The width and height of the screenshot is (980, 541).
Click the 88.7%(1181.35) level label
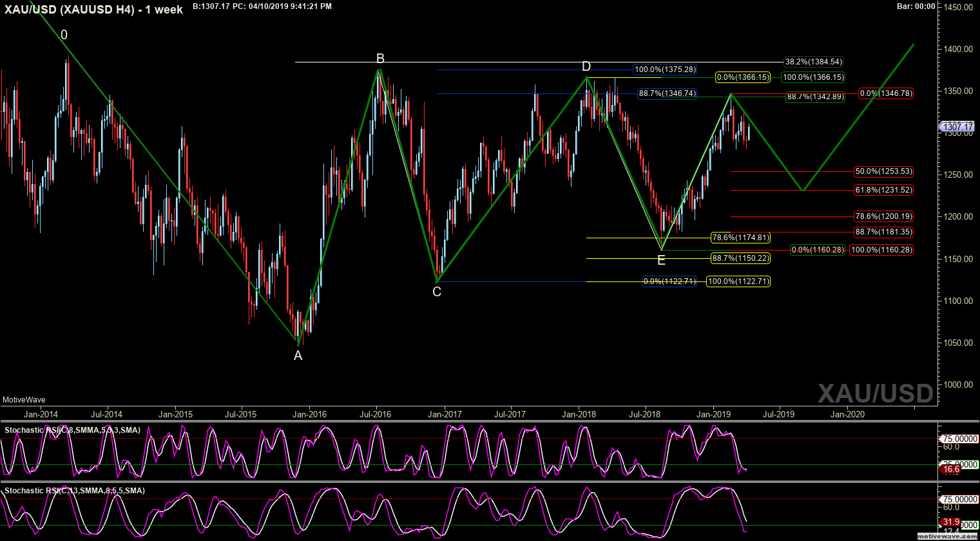[883, 232]
